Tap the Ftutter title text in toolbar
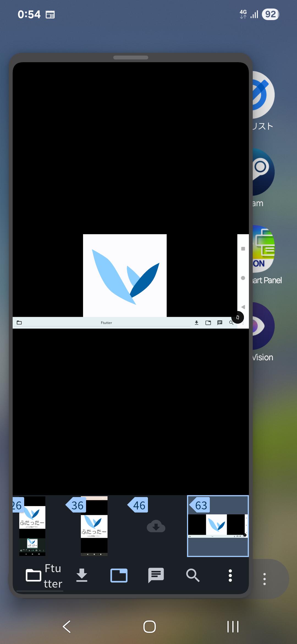 pyautogui.click(x=53, y=576)
